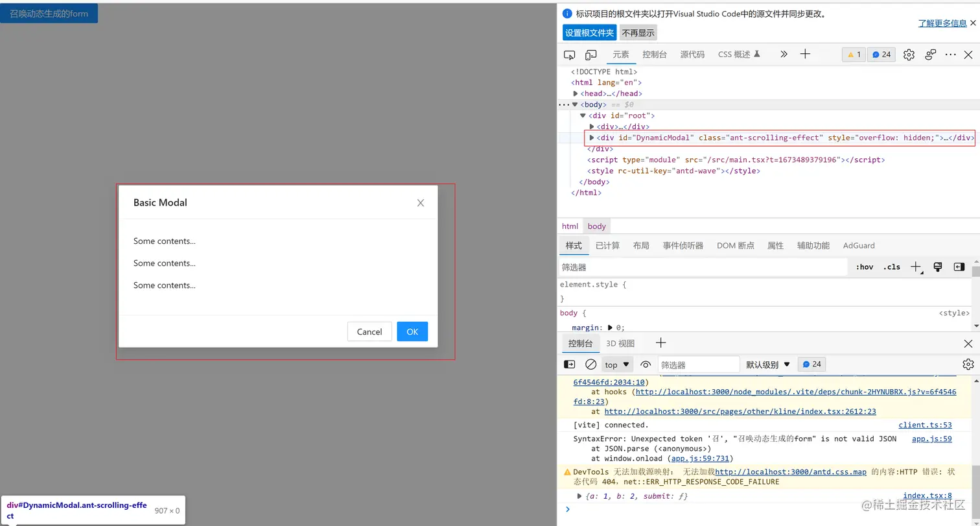
Task: Show more DevTools tabs chevron
Action: coord(784,54)
